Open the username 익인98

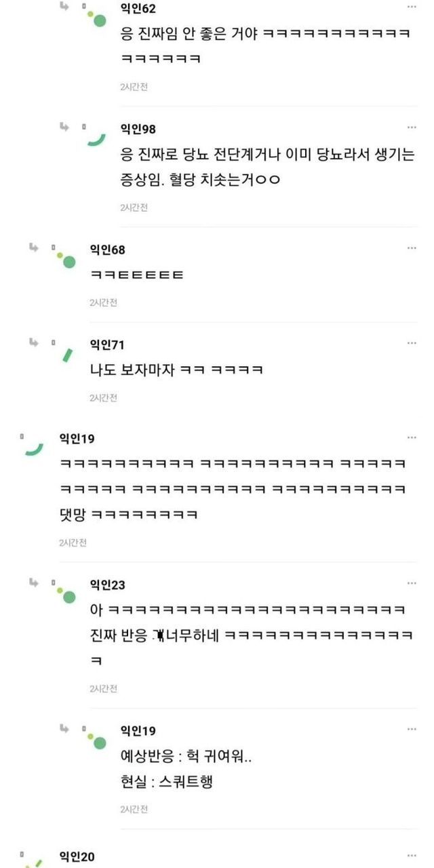(x=138, y=129)
